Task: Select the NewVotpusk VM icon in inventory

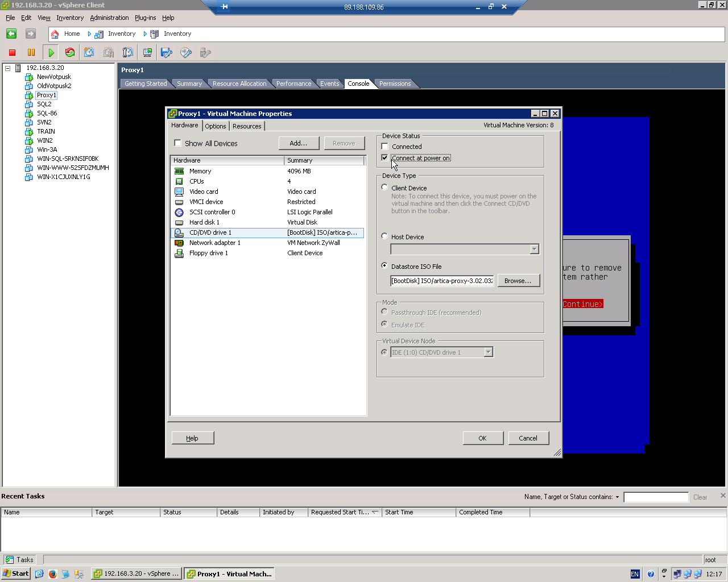Action: tap(29, 77)
